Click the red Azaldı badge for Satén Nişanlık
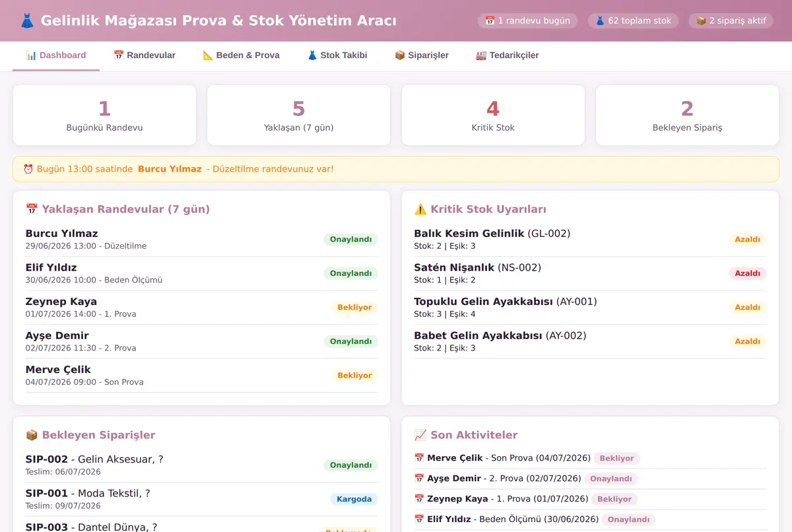 (x=748, y=273)
